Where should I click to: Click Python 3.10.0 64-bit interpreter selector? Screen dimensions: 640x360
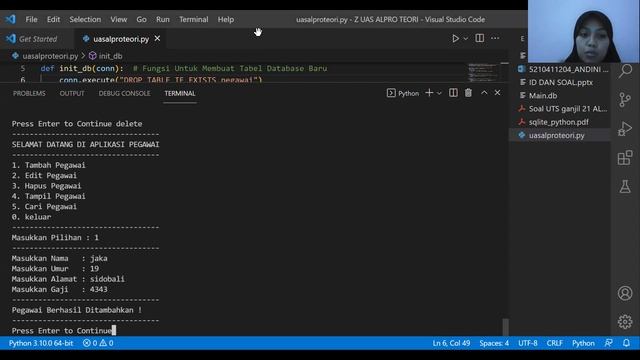point(41,343)
